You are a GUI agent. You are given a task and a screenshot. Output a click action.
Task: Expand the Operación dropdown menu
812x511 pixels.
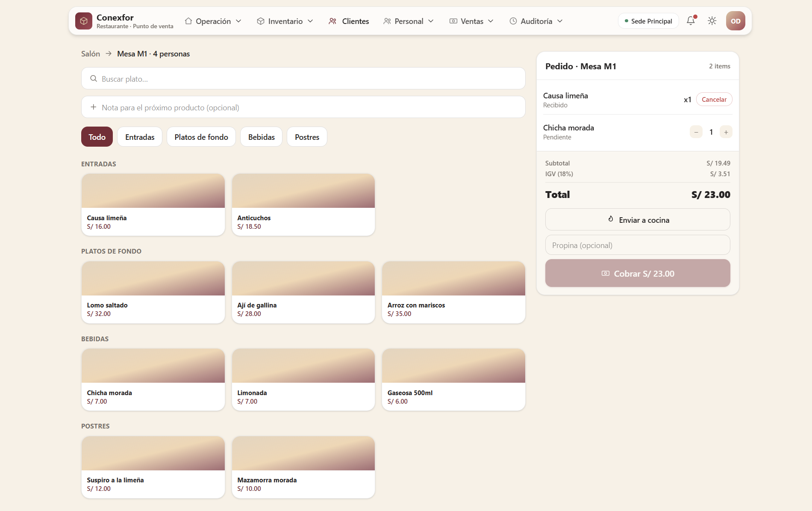(213, 21)
